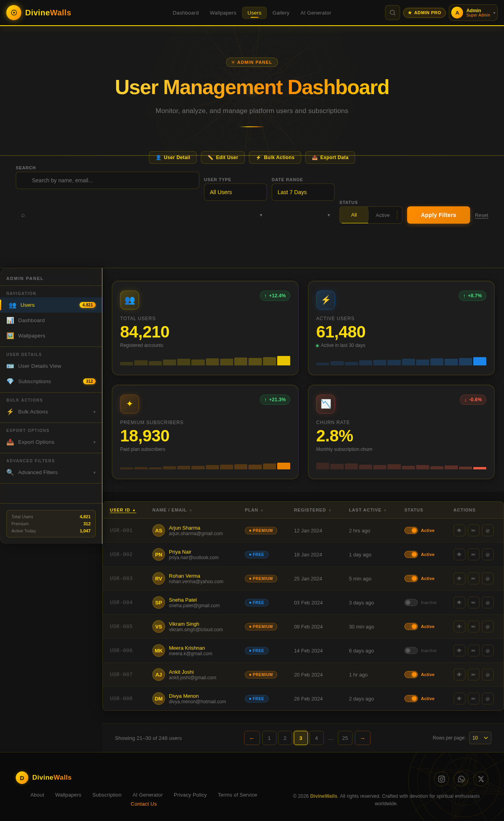The image size is (504, 821).
Task: Click the Total Users card people icon
Action: tap(130, 300)
